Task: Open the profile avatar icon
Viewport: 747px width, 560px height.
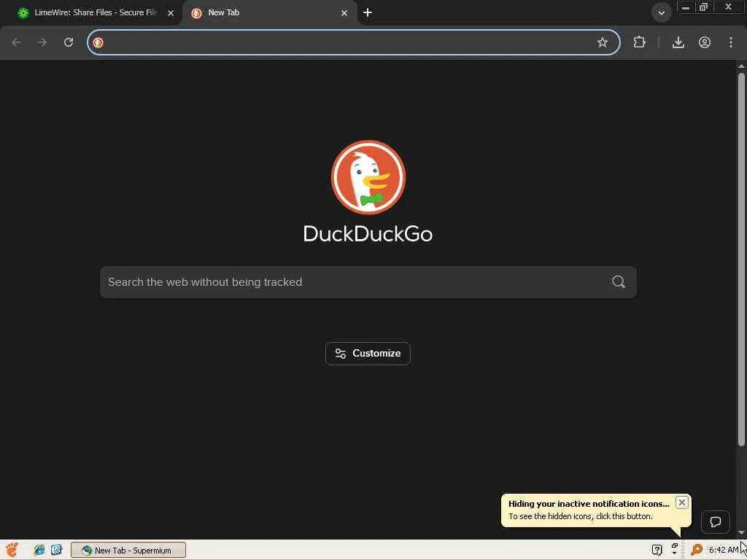Action: [x=705, y=42]
